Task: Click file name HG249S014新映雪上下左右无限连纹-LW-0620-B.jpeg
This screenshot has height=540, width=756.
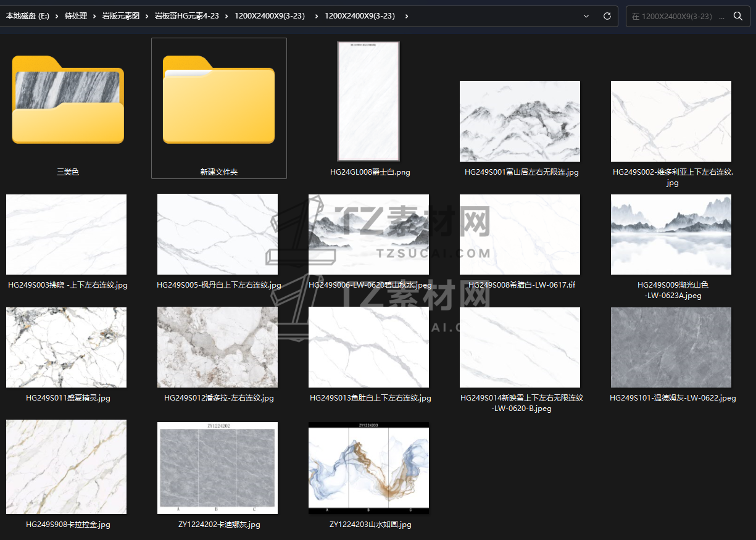Action: 521,403
